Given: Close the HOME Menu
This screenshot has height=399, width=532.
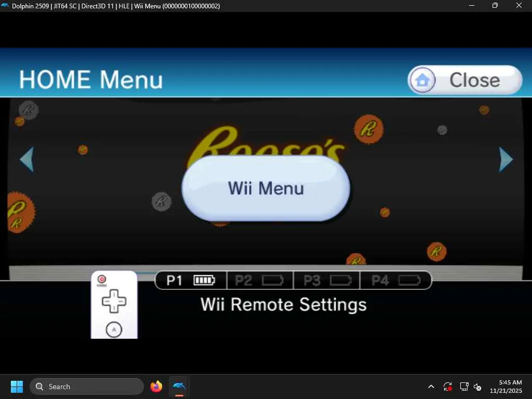Looking at the screenshot, I should [x=465, y=80].
